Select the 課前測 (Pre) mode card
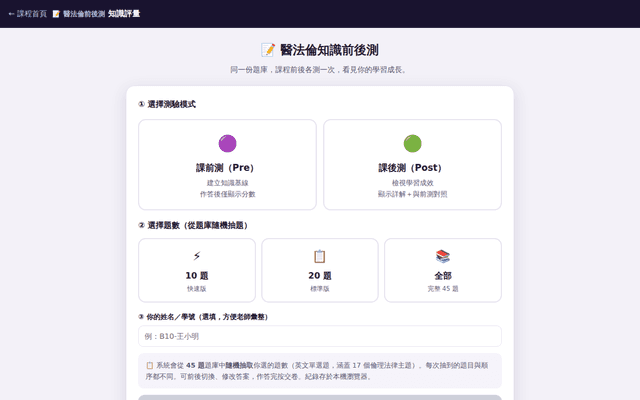 pos(227,164)
